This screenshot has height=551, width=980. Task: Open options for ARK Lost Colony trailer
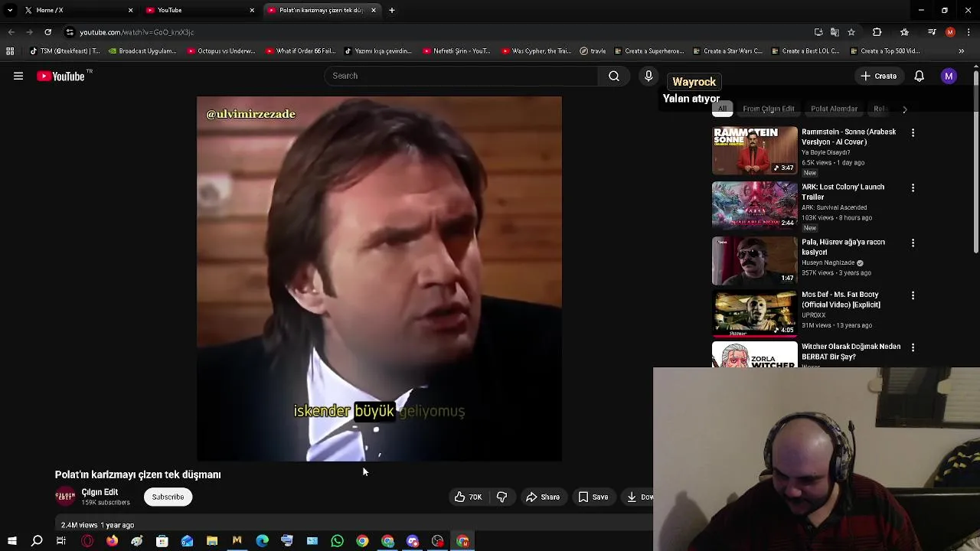(913, 187)
